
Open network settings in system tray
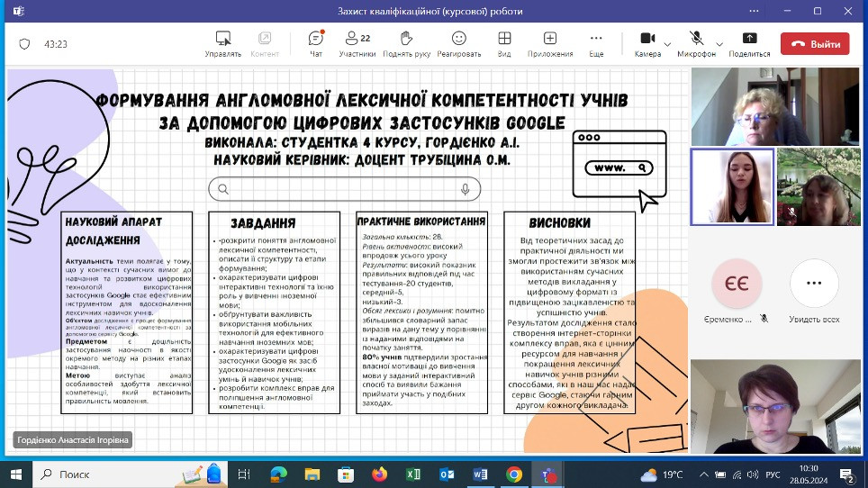point(737,474)
